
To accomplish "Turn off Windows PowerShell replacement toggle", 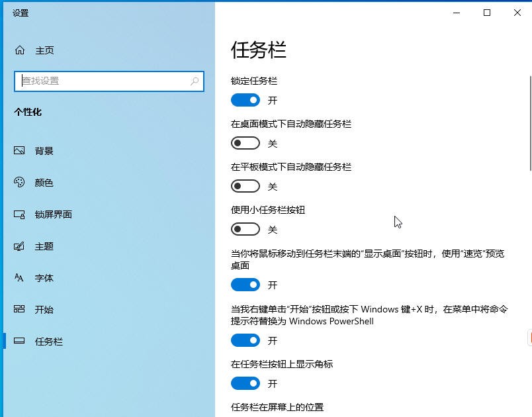I will [x=245, y=340].
